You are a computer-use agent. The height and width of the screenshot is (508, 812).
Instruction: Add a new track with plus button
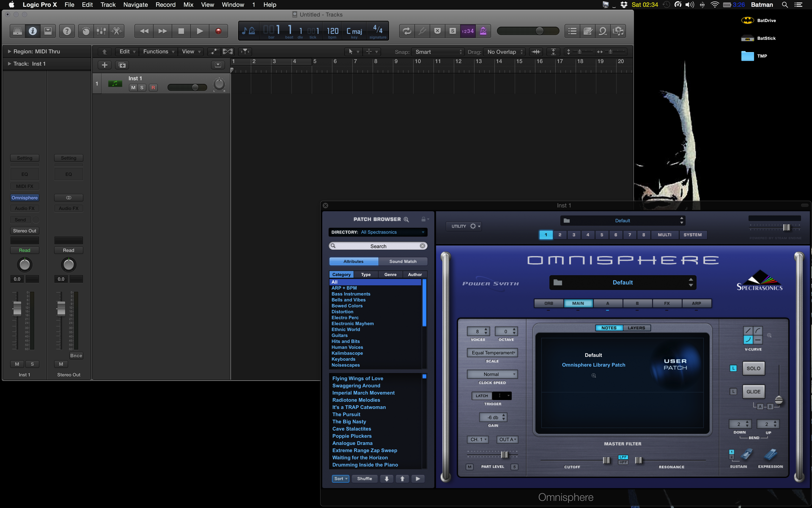coord(105,65)
